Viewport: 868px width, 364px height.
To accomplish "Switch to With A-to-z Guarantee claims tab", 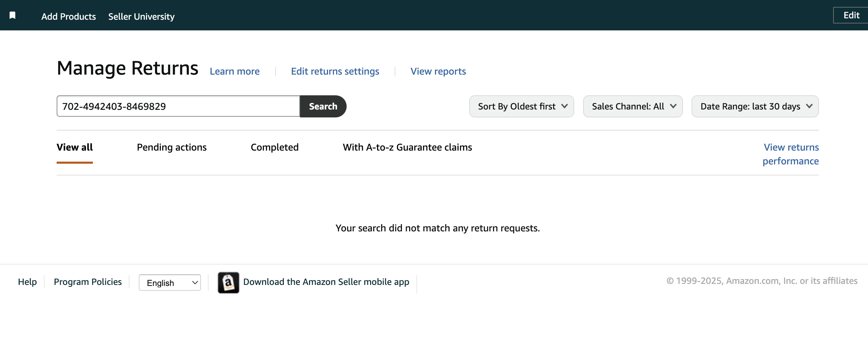I will click(407, 147).
